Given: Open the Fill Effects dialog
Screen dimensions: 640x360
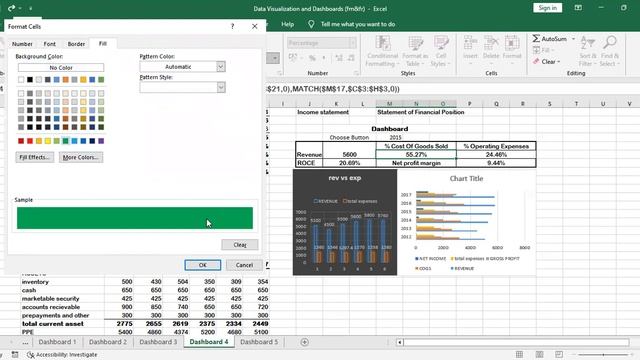Looking at the screenshot, I should pos(34,157).
